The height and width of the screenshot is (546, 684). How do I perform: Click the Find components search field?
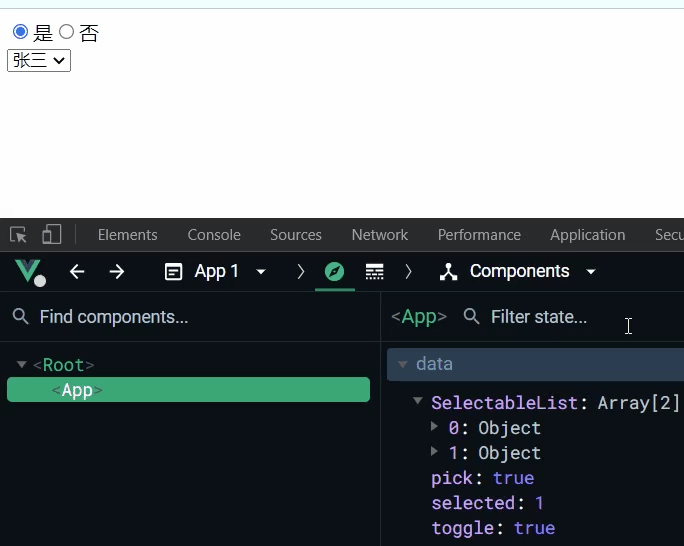190,317
